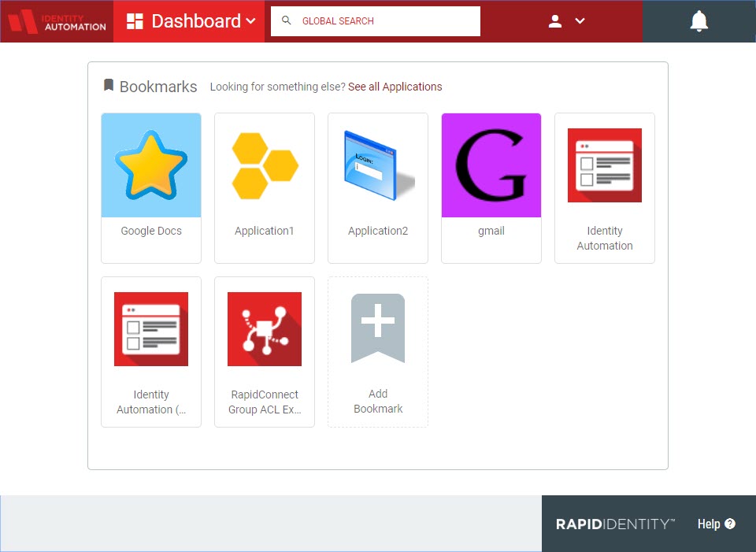The image size is (756, 552).
Task: Expand the user account dropdown arrow
Action: [580, 20]
